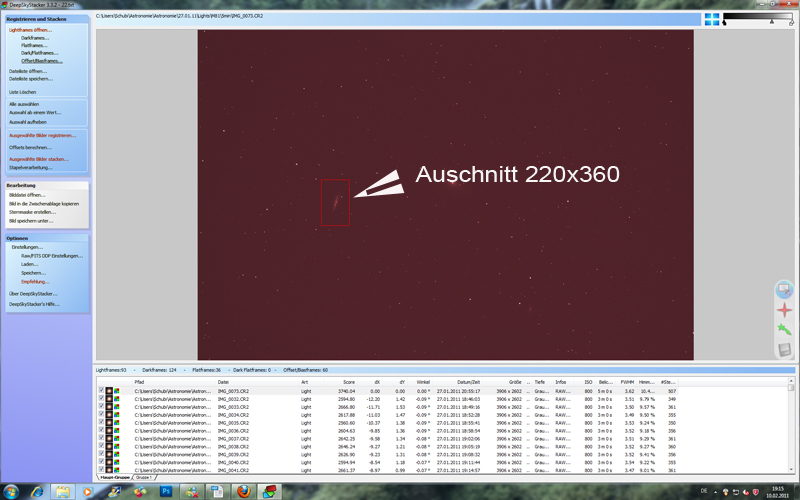Uncheck the IMG_0073.CR2 row checkbox
800x500 pixels.
tap(101, 391)
